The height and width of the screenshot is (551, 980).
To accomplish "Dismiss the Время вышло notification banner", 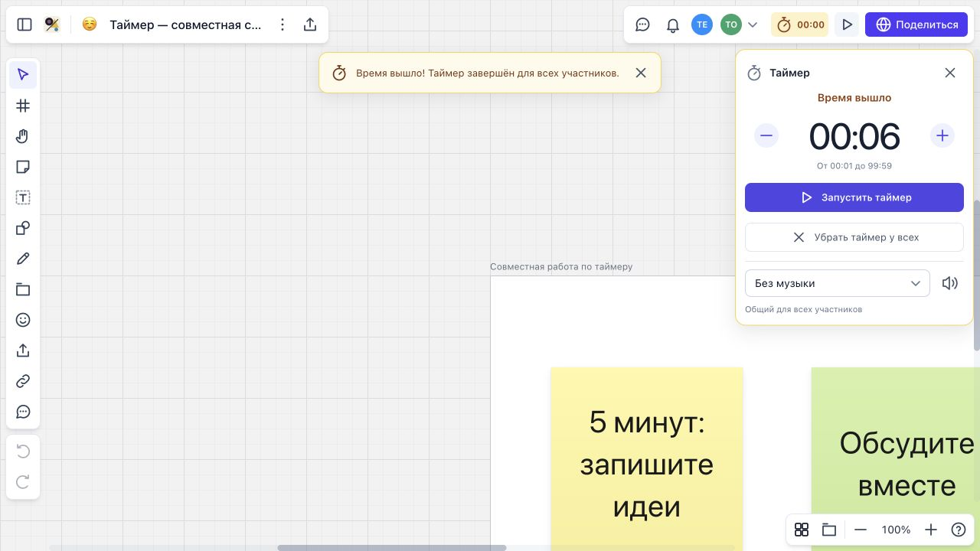I will tap(641, 73).
